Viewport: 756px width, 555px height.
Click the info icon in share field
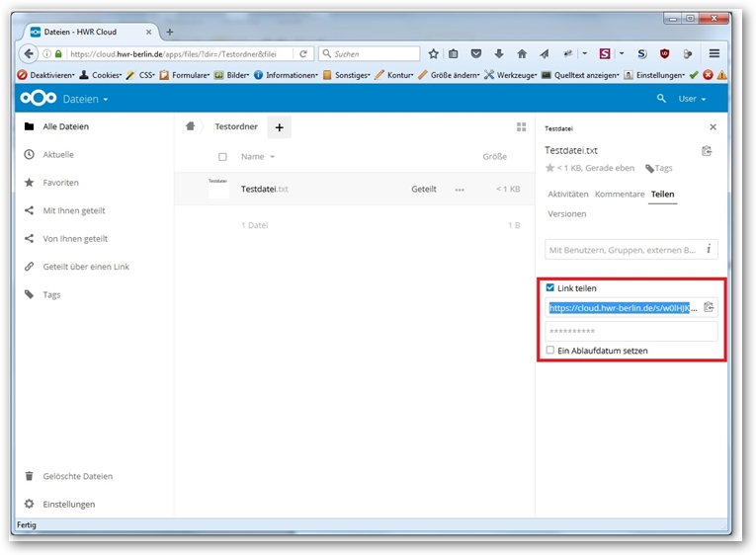[709, 249]
